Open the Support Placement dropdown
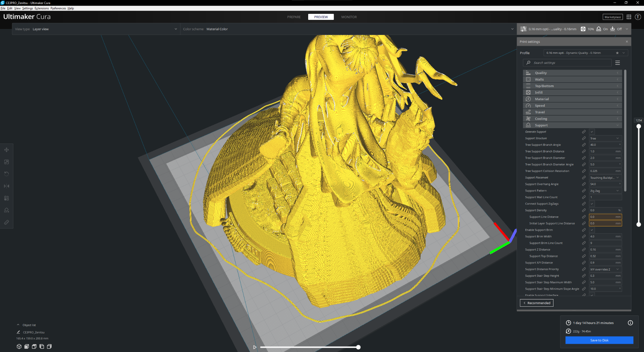Image resolution: width=644 pixels, height=352 pixels. click(x=605, y=178)
